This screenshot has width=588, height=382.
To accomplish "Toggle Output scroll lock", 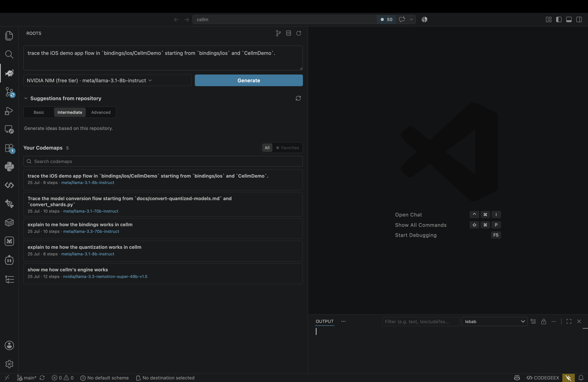I will (543, 322).
